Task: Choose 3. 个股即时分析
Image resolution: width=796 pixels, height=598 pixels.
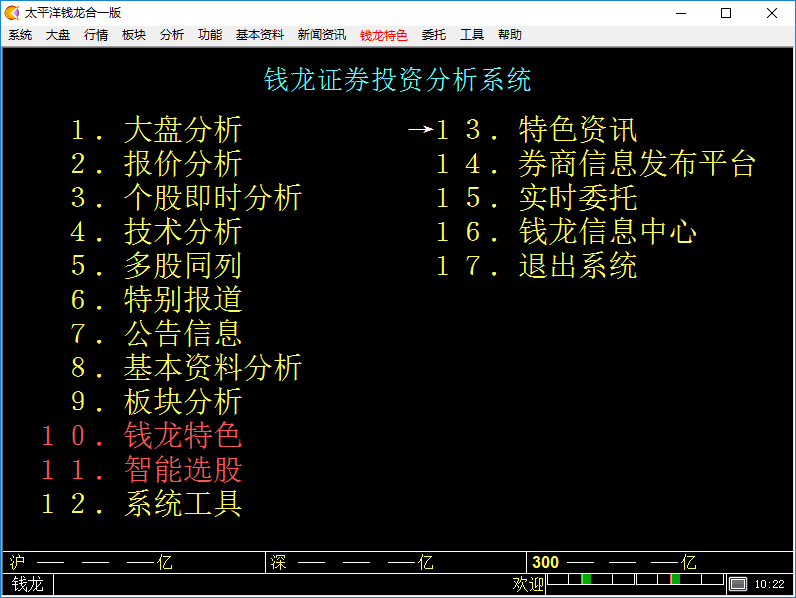Action: [x=186, y=197]
